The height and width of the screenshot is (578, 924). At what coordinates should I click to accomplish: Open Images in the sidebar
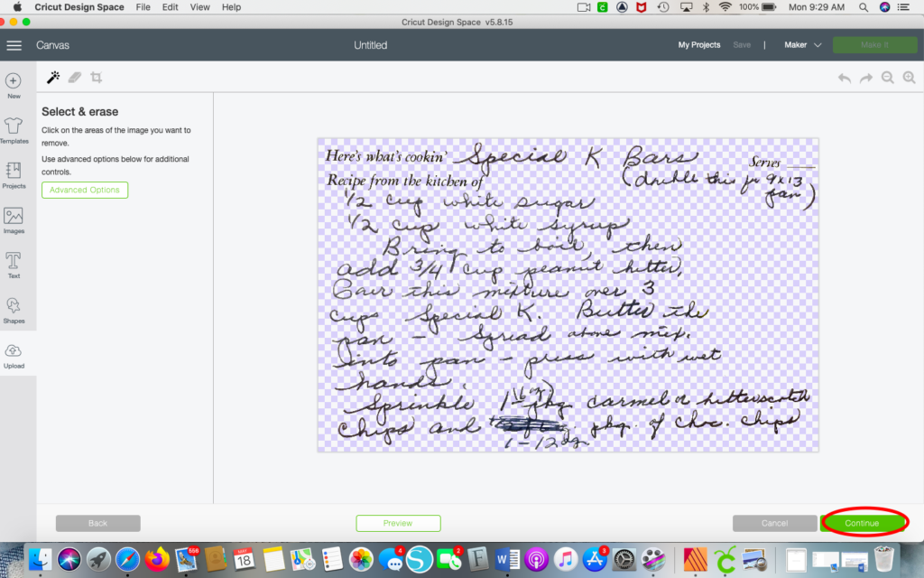coord(14,220)
